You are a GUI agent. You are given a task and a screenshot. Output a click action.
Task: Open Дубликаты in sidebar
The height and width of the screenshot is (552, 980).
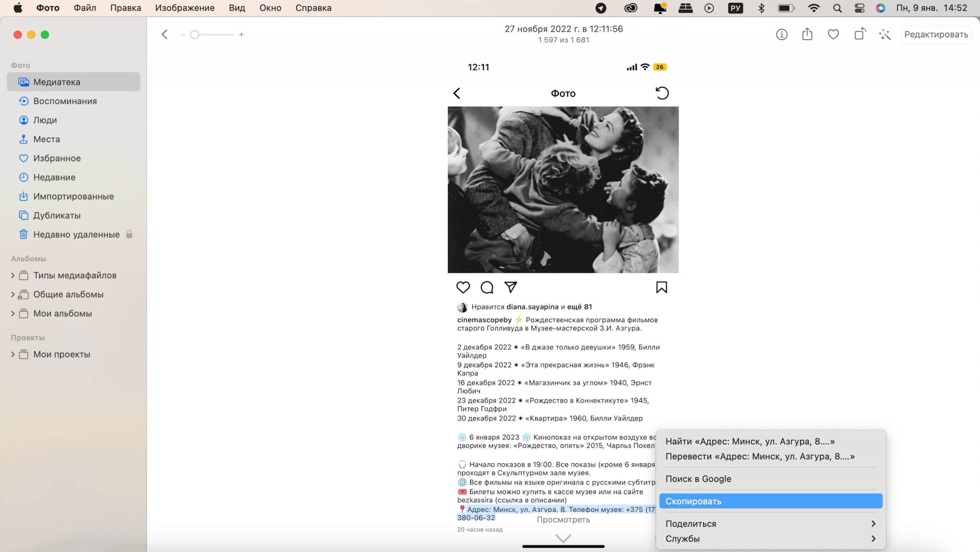click(73, 216)
